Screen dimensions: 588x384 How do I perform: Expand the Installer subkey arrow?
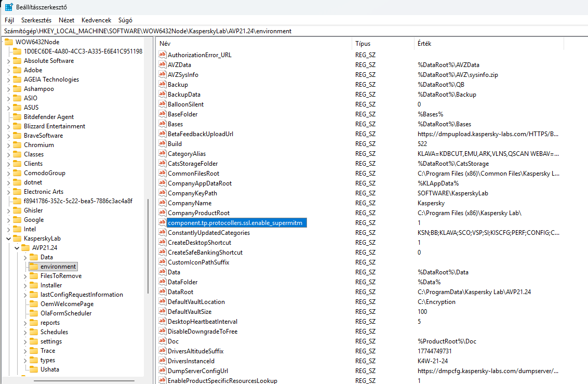[x=25, y=285]
